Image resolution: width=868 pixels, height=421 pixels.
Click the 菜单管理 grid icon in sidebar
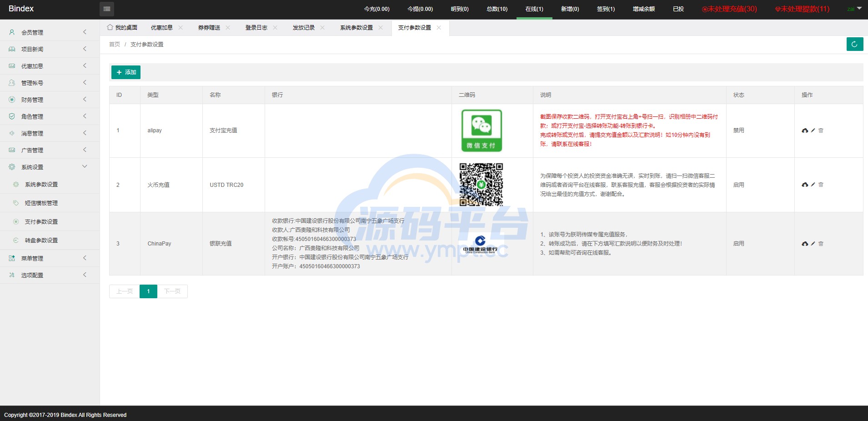(12, 258)
